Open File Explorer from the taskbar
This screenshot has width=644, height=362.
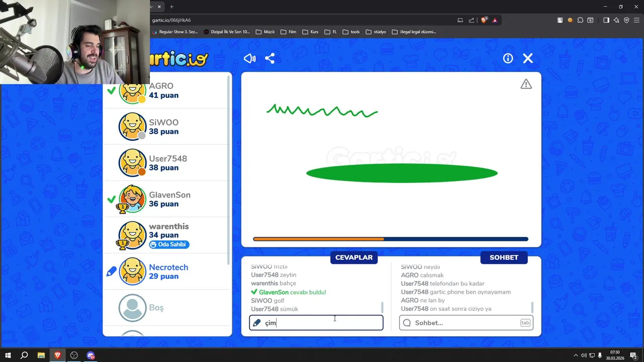coord(41,355)
